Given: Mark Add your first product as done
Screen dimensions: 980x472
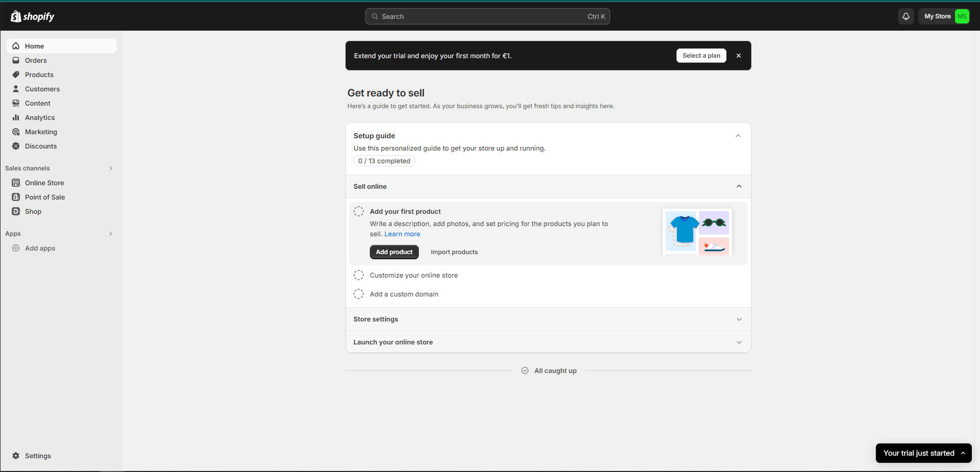Looking at the screenshot, I should pos(359,211).
